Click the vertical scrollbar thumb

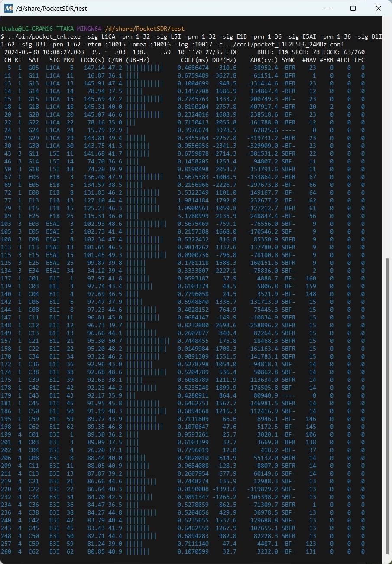pos(388,409)
